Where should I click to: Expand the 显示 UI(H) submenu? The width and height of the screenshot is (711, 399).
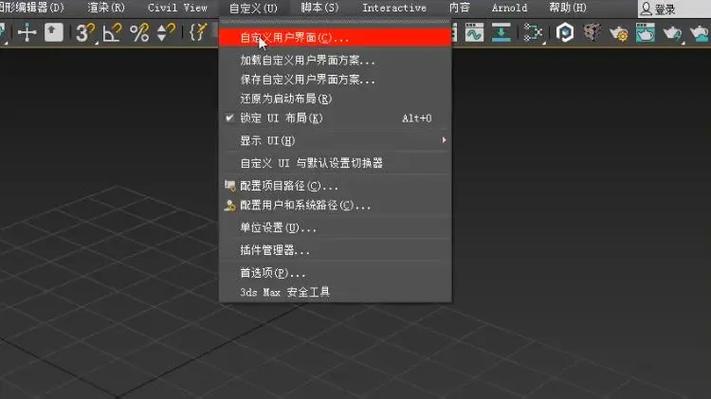point(335,141)
